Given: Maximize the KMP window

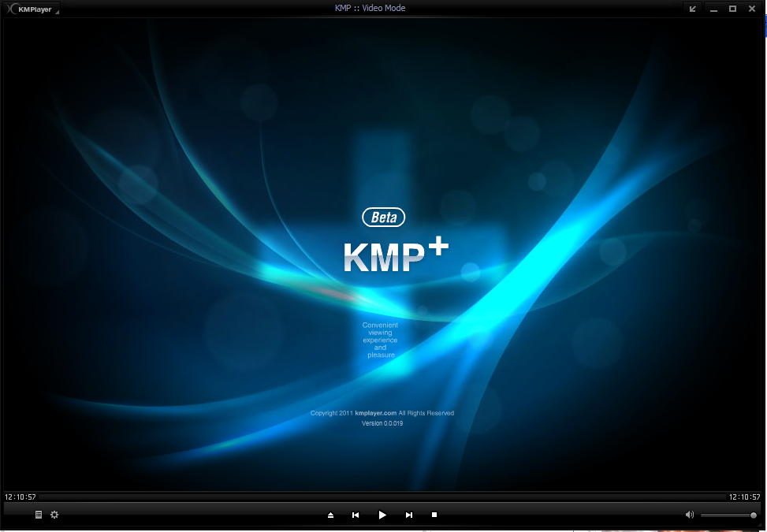Looking at the screenshot, I should coord(732,9).
